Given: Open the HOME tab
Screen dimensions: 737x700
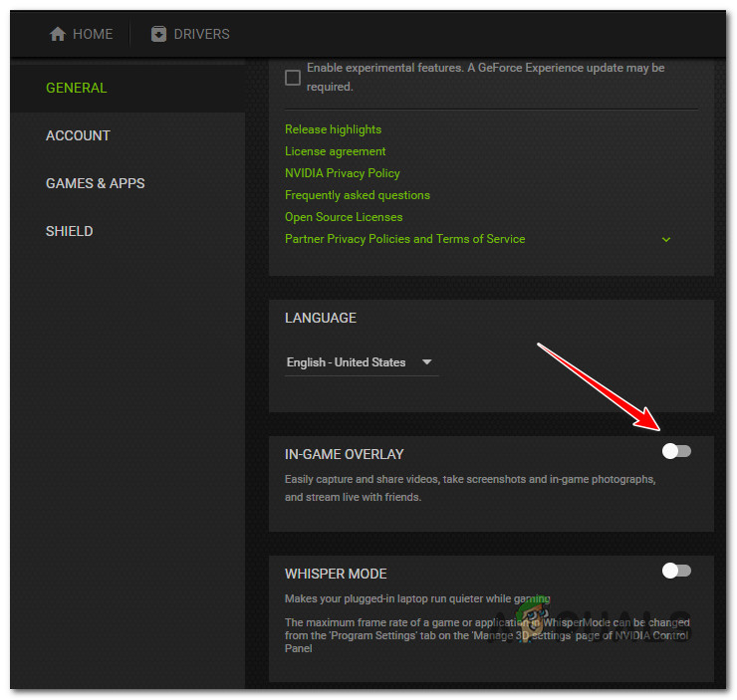Looking at the screenshot, I should point(81,34).
